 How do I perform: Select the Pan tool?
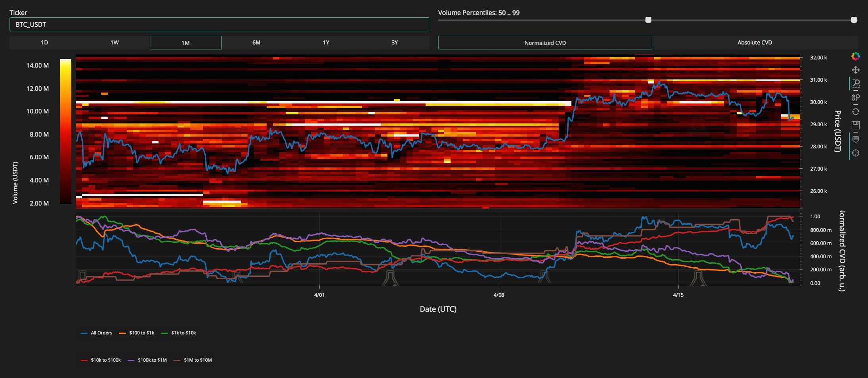tap(855, 70)
